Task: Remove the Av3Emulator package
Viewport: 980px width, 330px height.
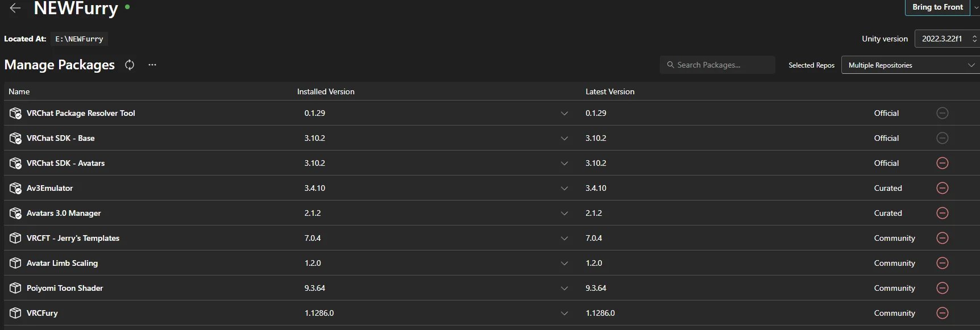Action: click(x=942, y=188)
